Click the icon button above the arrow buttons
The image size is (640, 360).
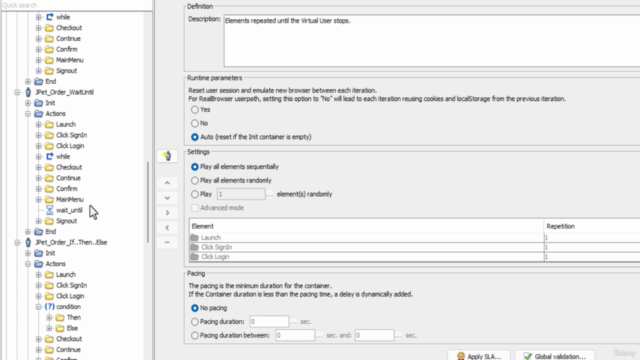(167, 156)
